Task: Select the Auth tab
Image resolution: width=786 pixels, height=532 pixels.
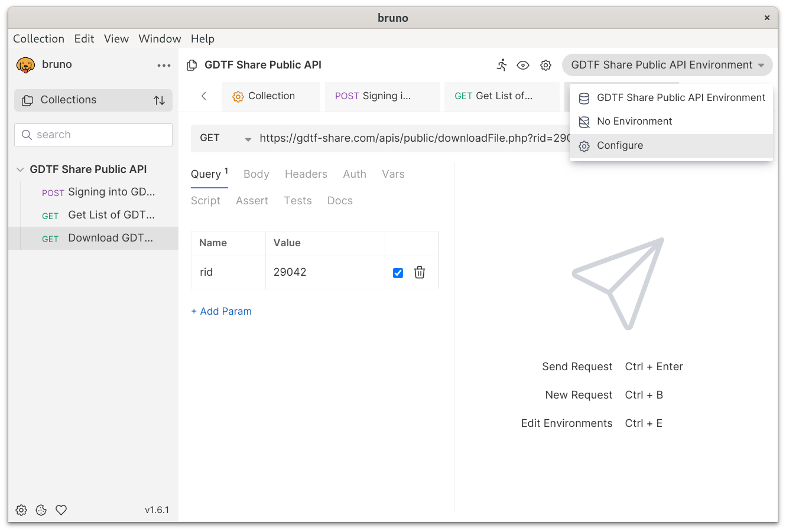Action: (x=355, y=174)
